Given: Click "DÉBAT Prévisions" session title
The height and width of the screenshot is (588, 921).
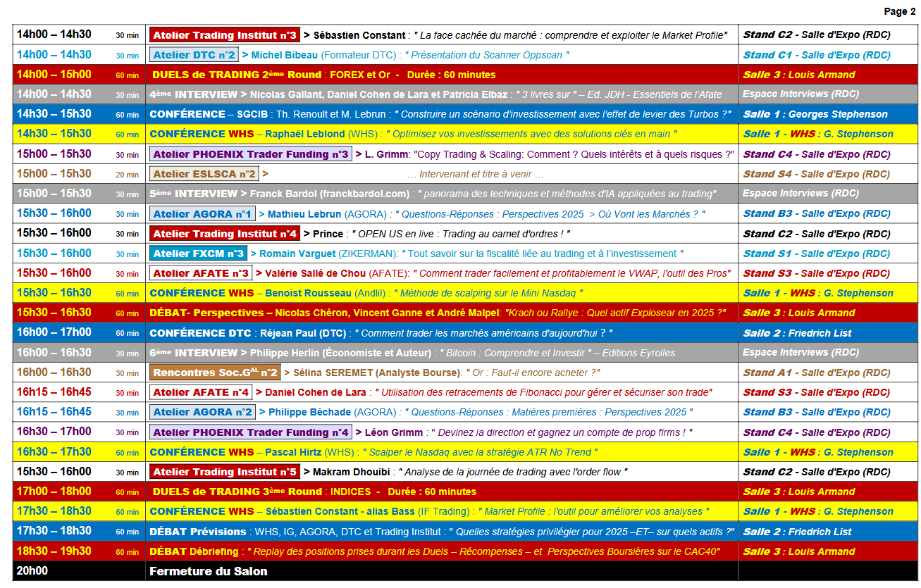Looking at the screenshot, I should click(x=198, y=532).
